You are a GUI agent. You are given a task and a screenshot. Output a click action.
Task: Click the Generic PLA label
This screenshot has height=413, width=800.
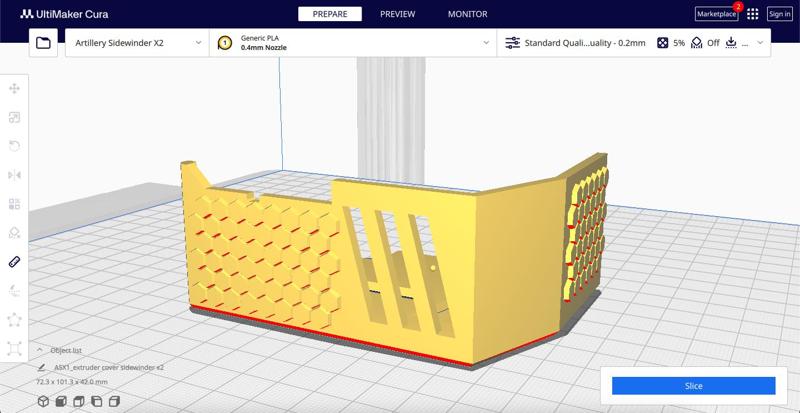[259, 38]
